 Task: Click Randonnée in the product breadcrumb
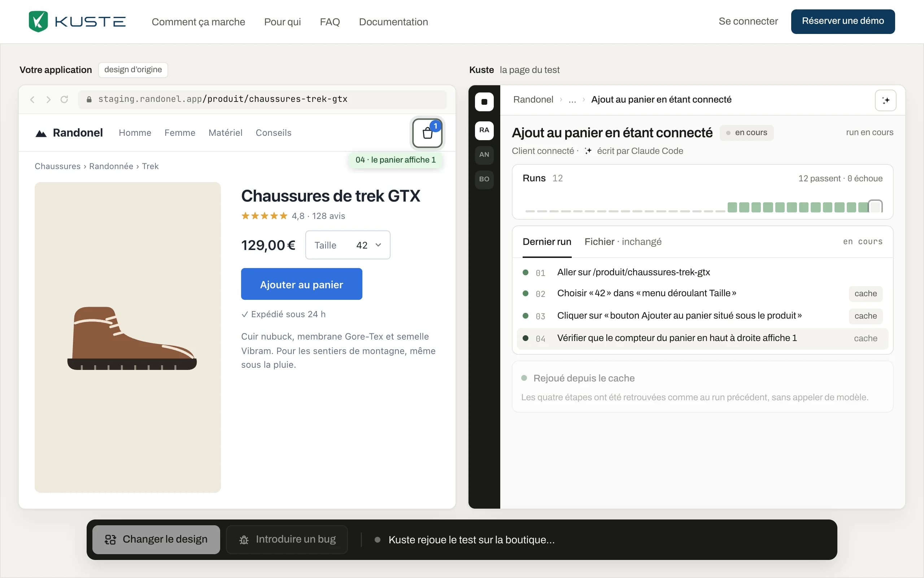click(111, 166)
